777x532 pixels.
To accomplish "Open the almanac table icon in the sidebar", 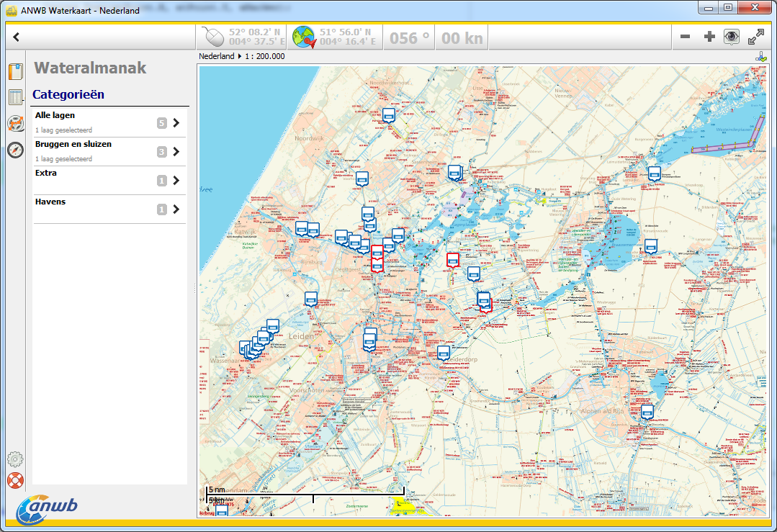I will coord(15,96).
